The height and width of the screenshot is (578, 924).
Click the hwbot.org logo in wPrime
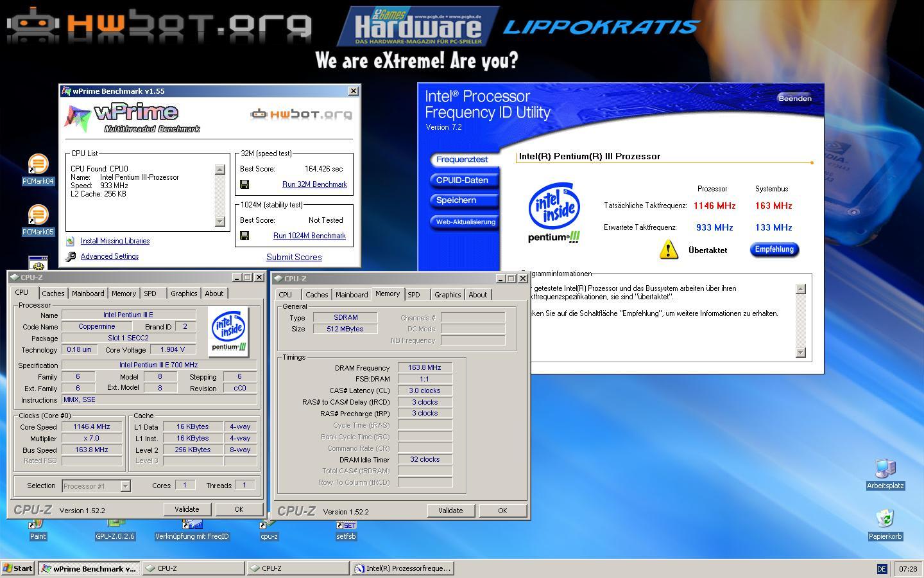pyautogui.click(x=301, y=114)
